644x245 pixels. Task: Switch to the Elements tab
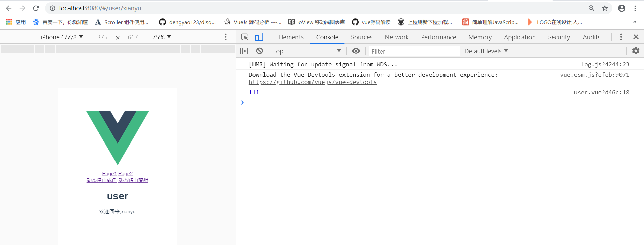coord(291,37)
